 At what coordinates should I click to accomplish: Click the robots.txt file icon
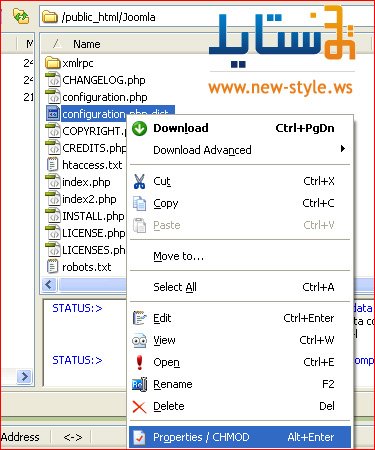coord(52,267)
